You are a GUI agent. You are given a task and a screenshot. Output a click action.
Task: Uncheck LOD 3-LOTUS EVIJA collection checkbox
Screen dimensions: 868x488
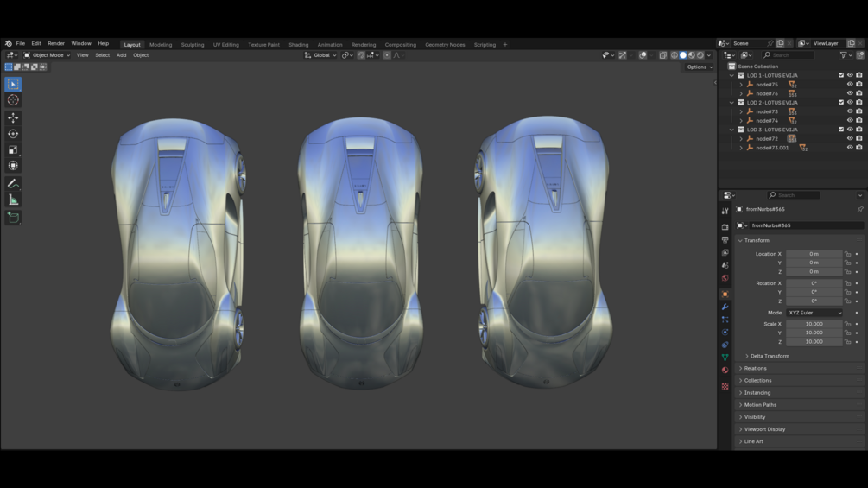(841, 130)
